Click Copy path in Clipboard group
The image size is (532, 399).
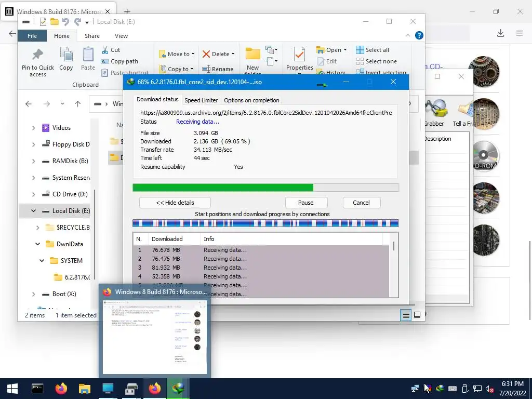[120, 61]
